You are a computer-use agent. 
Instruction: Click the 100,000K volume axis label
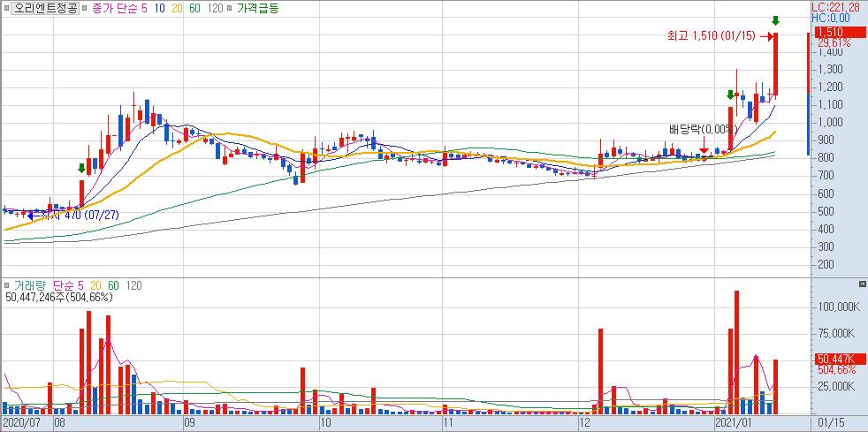pyautogui.click(x=838, y=307)
